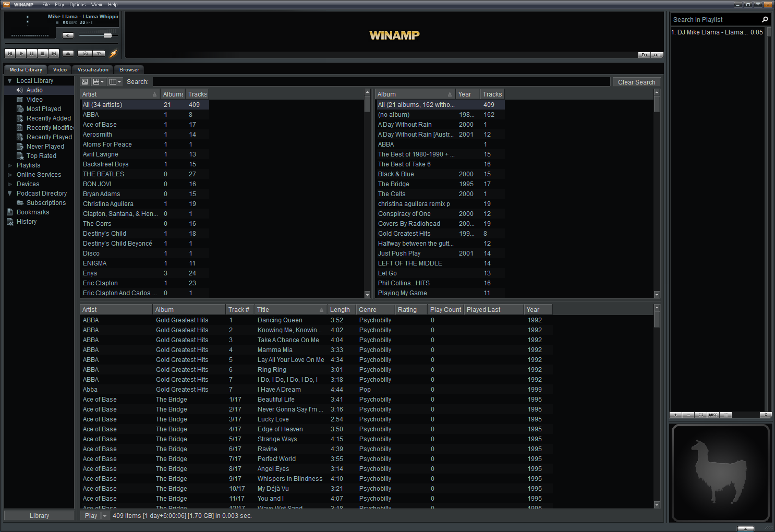Switch to the Video tab
775x532 pixels.
click(60, 69)
